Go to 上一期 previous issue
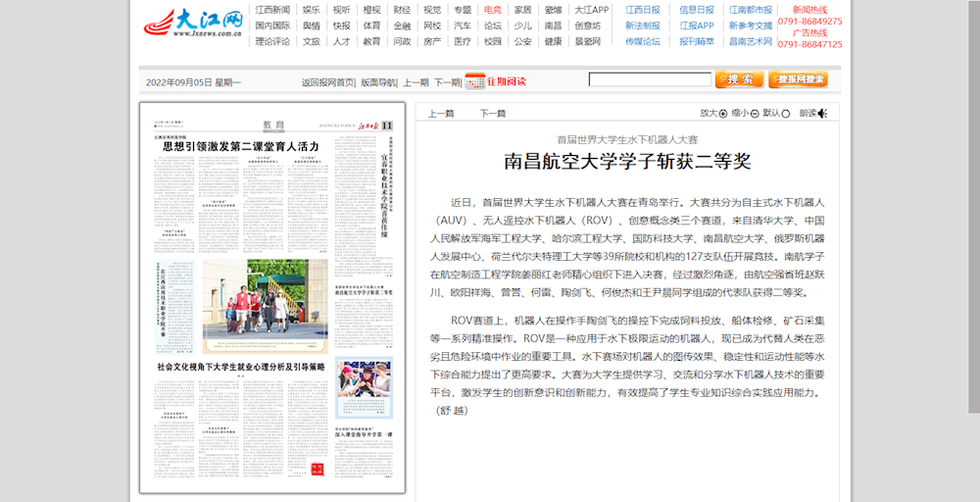Viewport: 980px width, 502px height. coord(416,82)
